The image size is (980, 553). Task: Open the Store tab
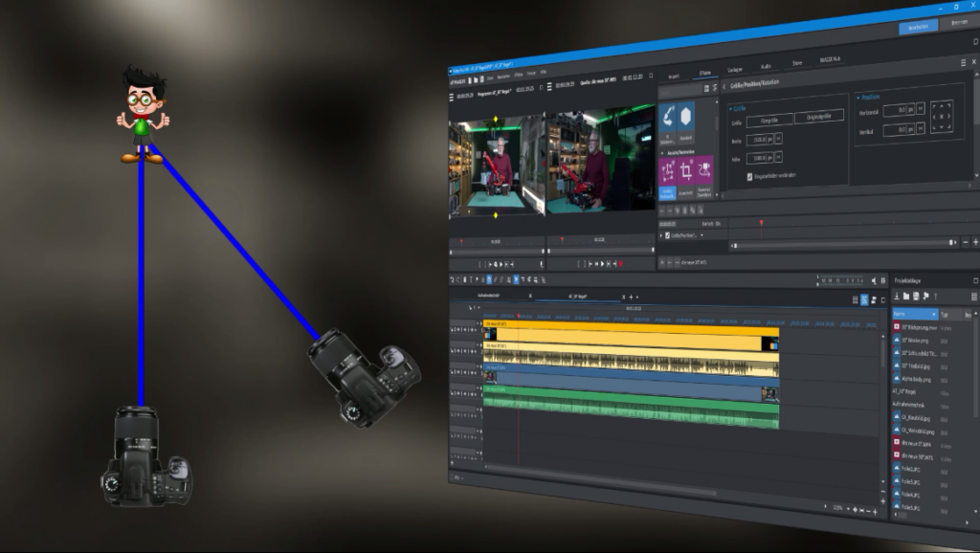click(x=797, y=63)
